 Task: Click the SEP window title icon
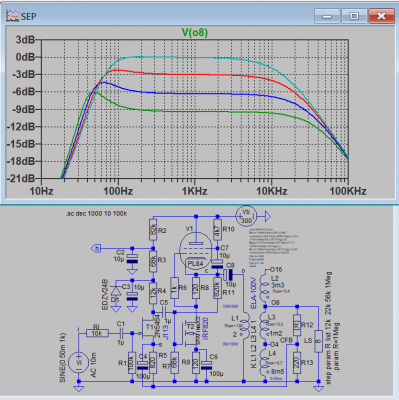coord(12,16)
